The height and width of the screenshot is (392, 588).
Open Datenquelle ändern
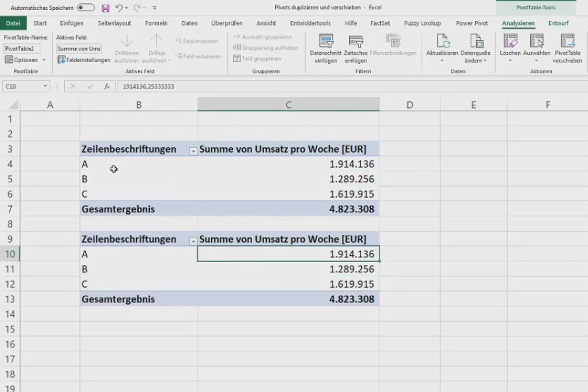(x=475, y=41)
